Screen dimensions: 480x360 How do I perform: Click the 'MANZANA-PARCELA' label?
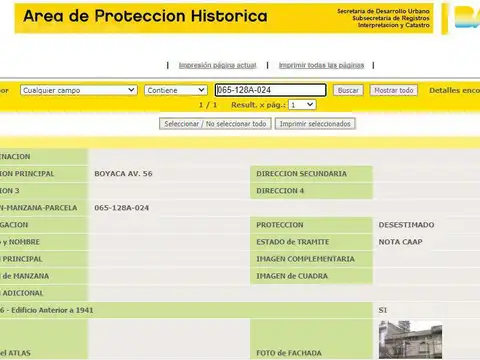pyautogui.click(x=42, y=208)
